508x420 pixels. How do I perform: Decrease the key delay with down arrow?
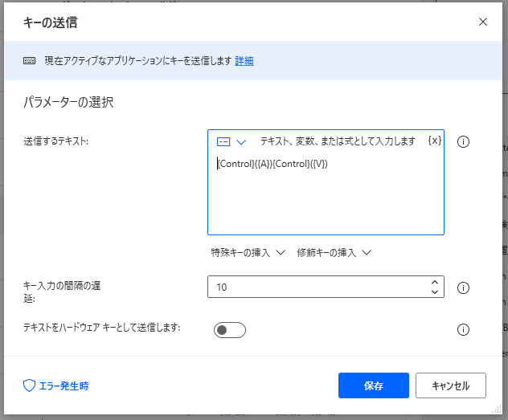[435, 292]
